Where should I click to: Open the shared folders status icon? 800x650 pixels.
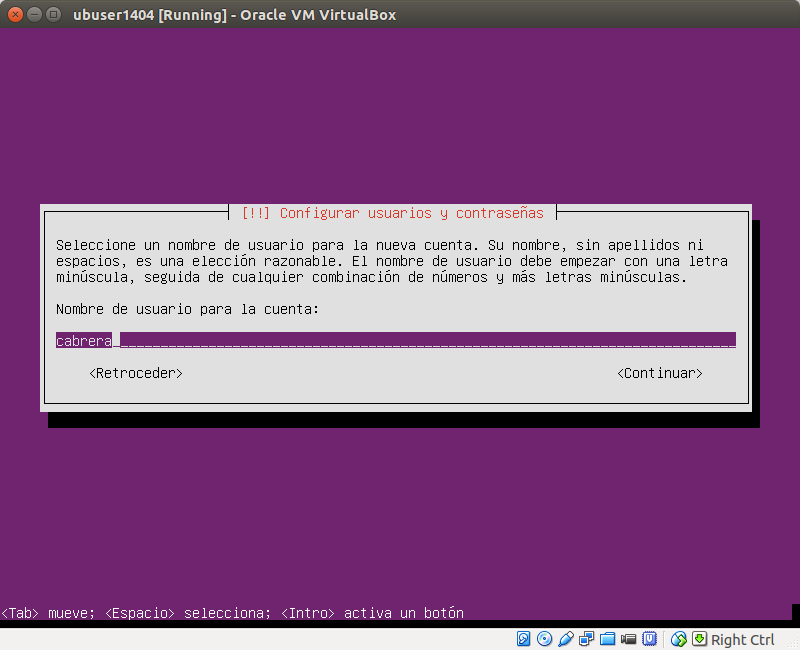click(x=608, y=639)
